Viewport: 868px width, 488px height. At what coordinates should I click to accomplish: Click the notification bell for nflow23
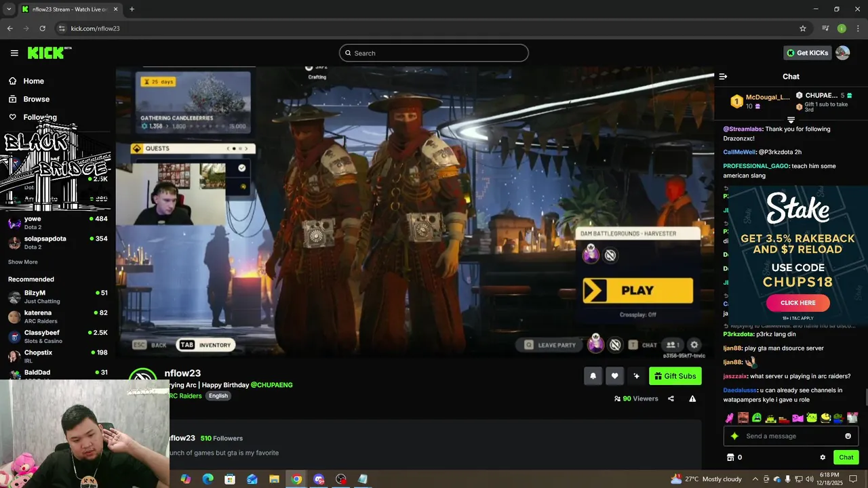tap(593, 376)
